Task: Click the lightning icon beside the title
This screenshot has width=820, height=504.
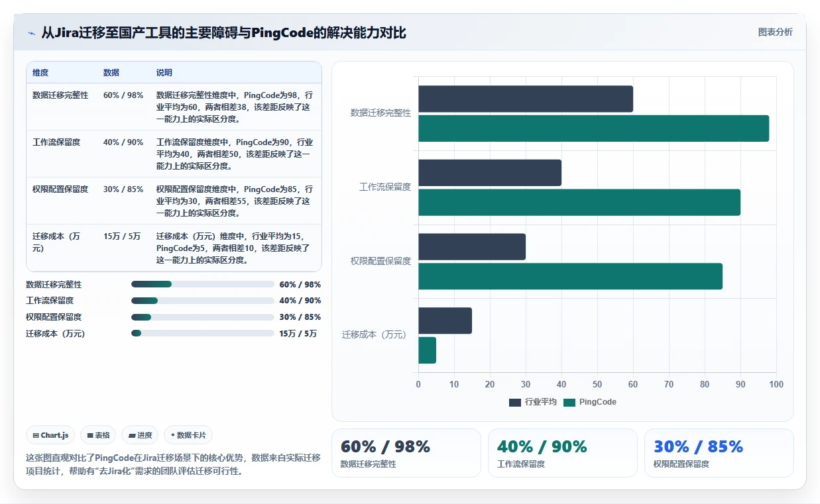Action: click(32, 33)
